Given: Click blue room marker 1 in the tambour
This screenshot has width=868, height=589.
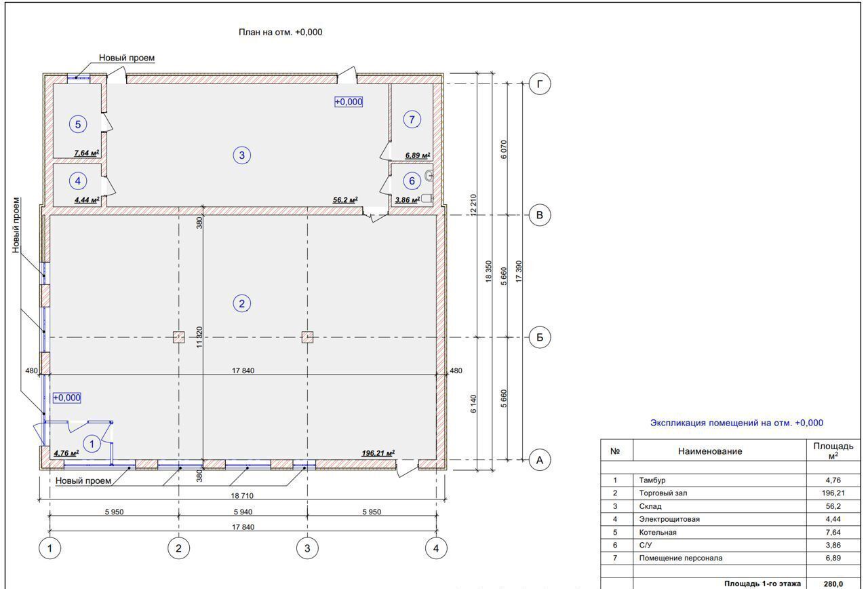Looking at the screenshot, I should [92, 444].
